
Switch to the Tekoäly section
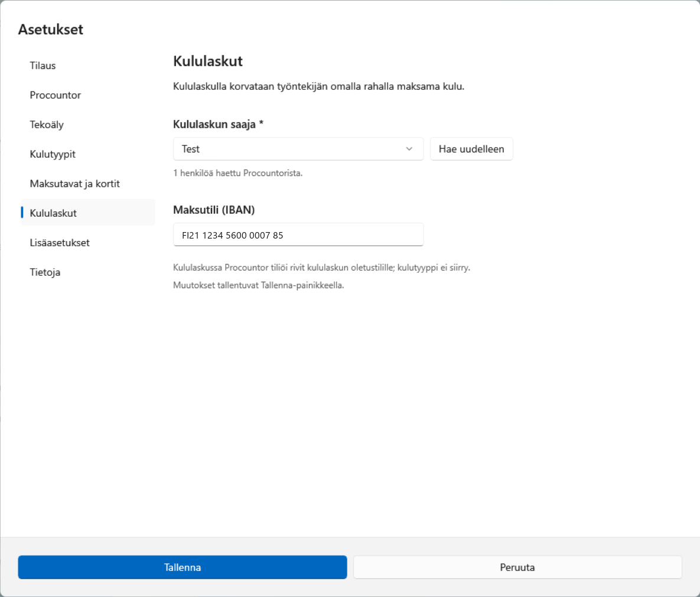point(88,125)
